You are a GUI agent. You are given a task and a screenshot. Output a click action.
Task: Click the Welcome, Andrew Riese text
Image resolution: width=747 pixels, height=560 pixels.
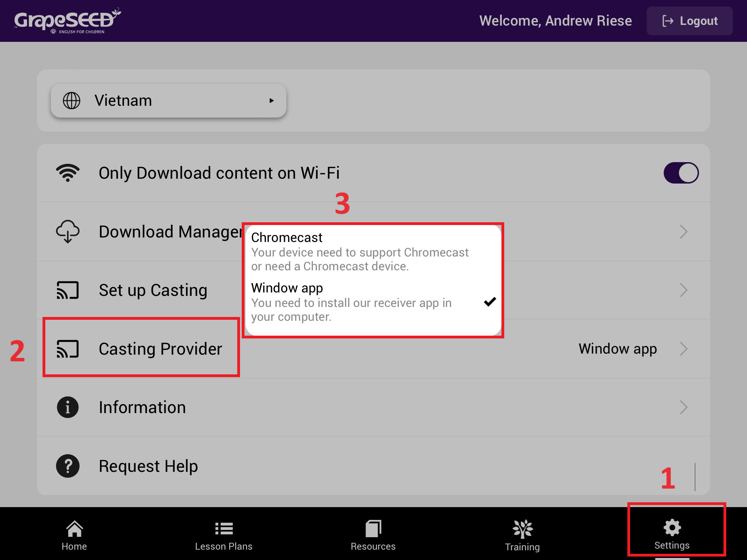(x=555, y=21)
